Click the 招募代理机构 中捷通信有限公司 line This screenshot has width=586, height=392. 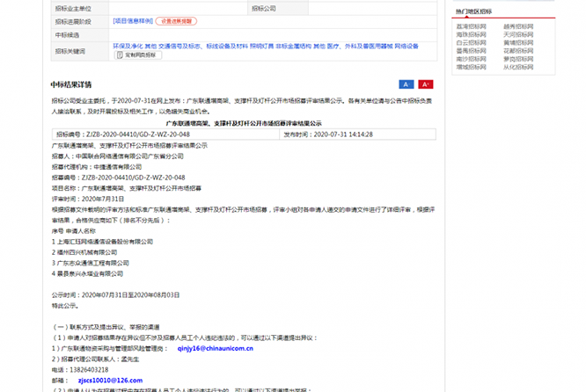tap(97, 167)
